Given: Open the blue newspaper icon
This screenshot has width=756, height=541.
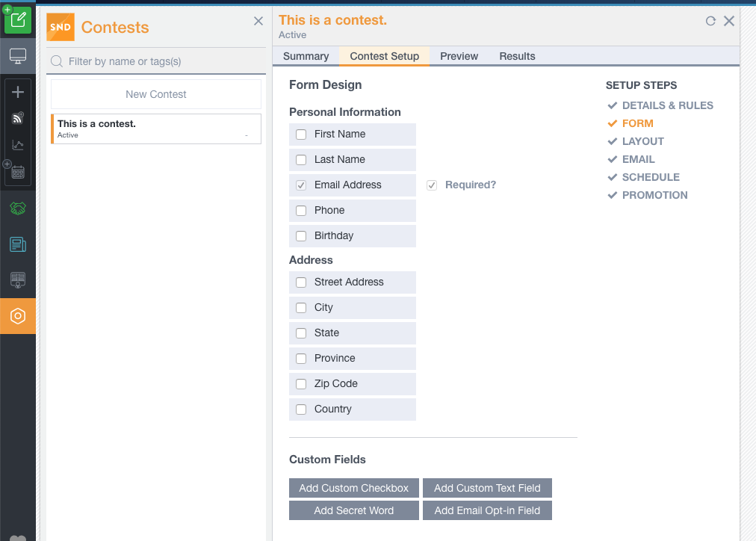Looking at the screenshot, I should coord(18,244).
